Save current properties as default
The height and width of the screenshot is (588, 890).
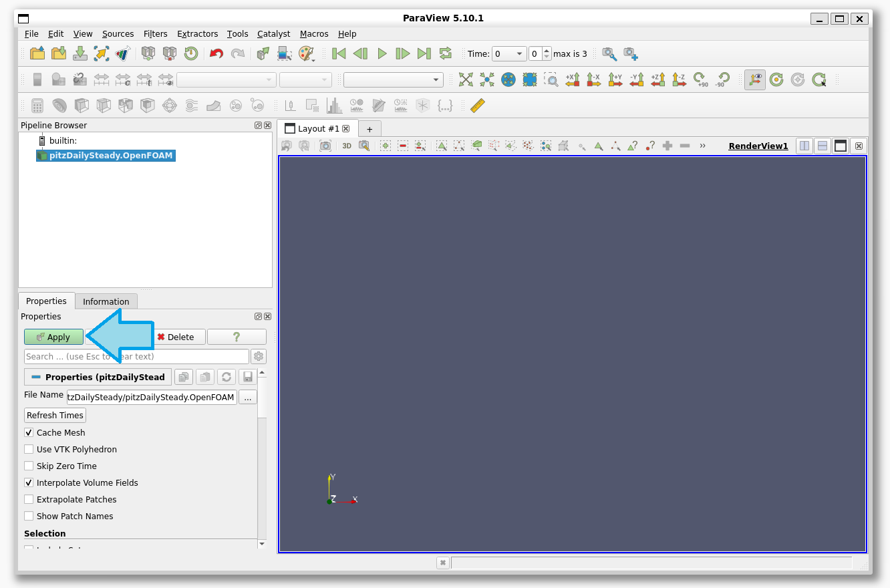(x=248, y=378)
